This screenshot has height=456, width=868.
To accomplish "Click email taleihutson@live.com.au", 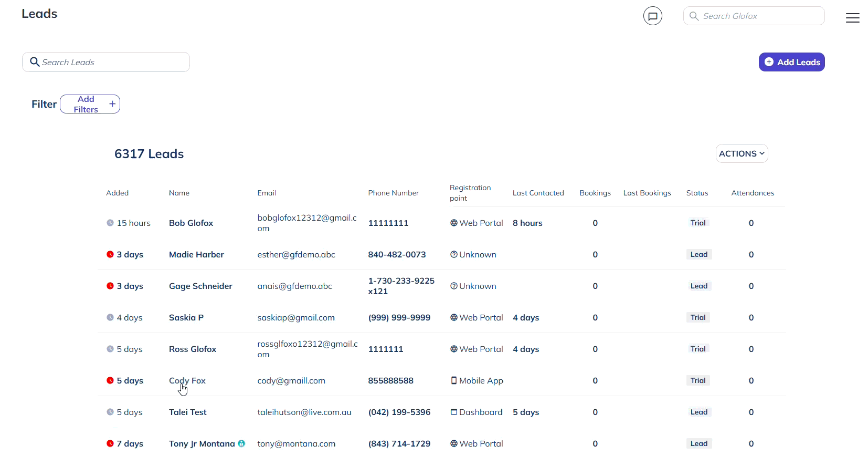I will point(304,412).
